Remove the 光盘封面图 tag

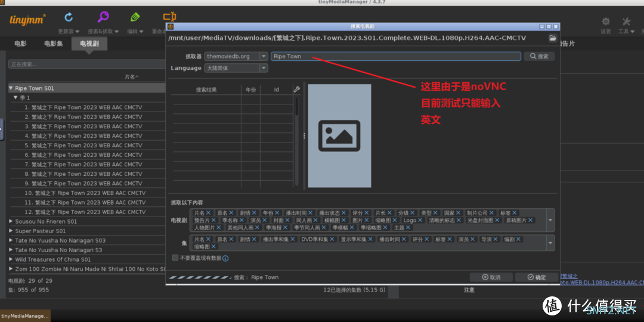point(497,220)
